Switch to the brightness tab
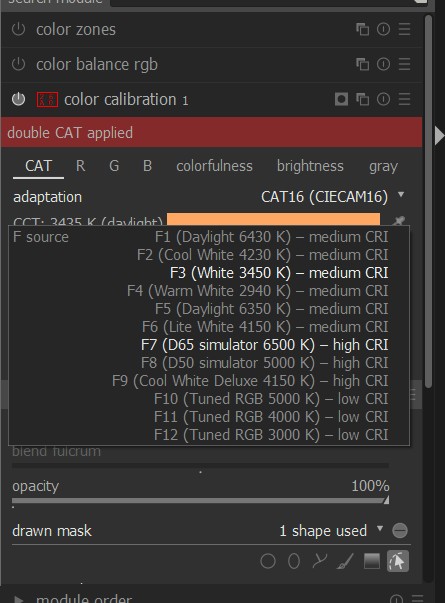This screenshot has height=603, width=445. coord(310,166)
